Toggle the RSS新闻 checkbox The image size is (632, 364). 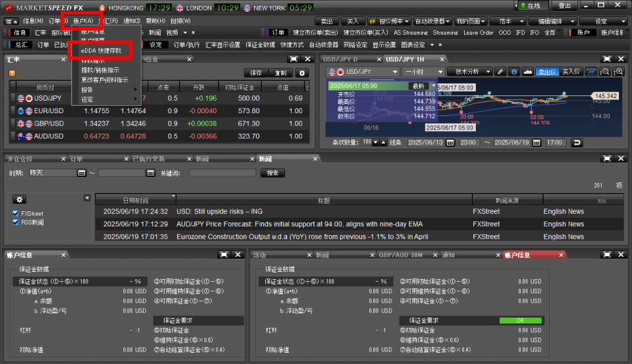(x=16, y=222)
